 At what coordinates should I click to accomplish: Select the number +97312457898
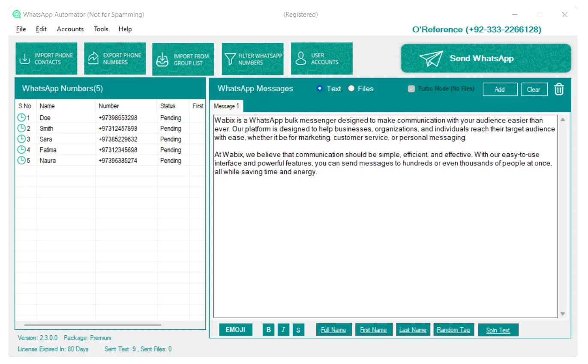(x=118, y=128)
